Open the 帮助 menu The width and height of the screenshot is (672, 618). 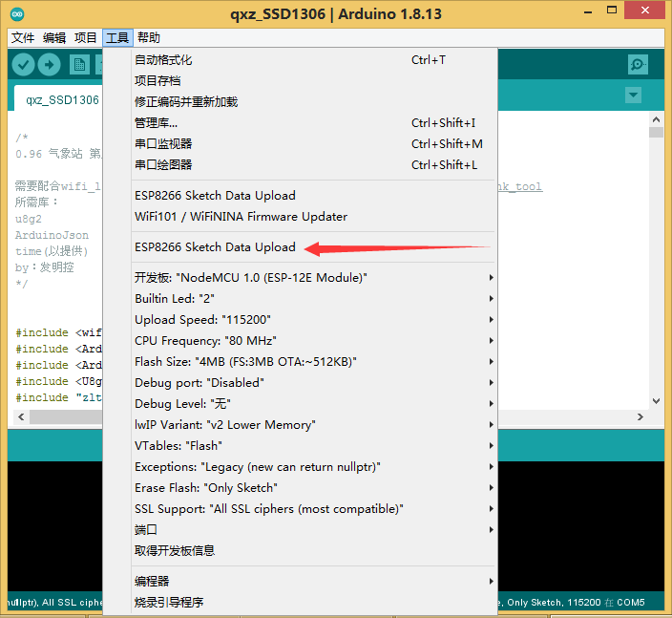pyautogui.click(x=149, y=38)
